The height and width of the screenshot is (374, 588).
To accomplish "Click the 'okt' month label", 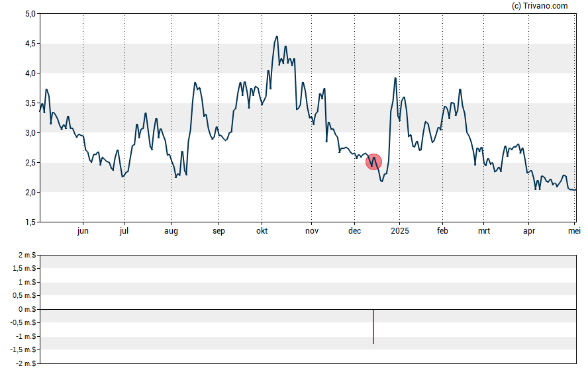I will (x=262, y=231).
